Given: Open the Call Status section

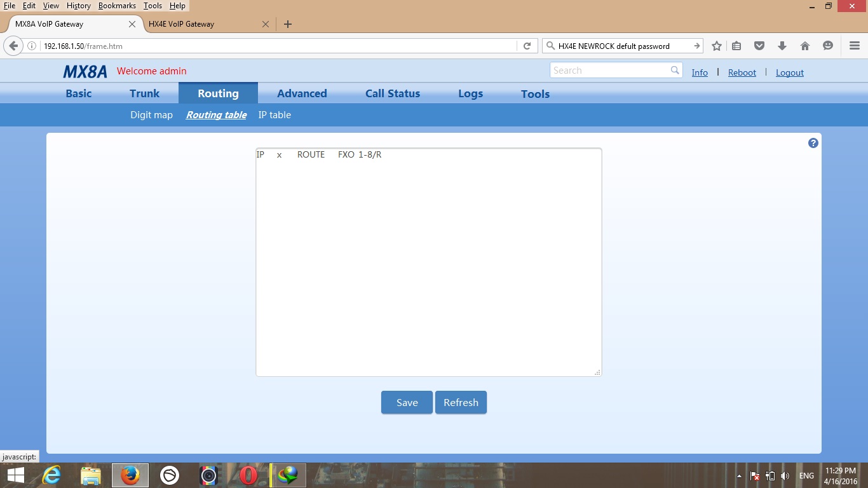Looking at the screenshot, I should click(392, 93).
